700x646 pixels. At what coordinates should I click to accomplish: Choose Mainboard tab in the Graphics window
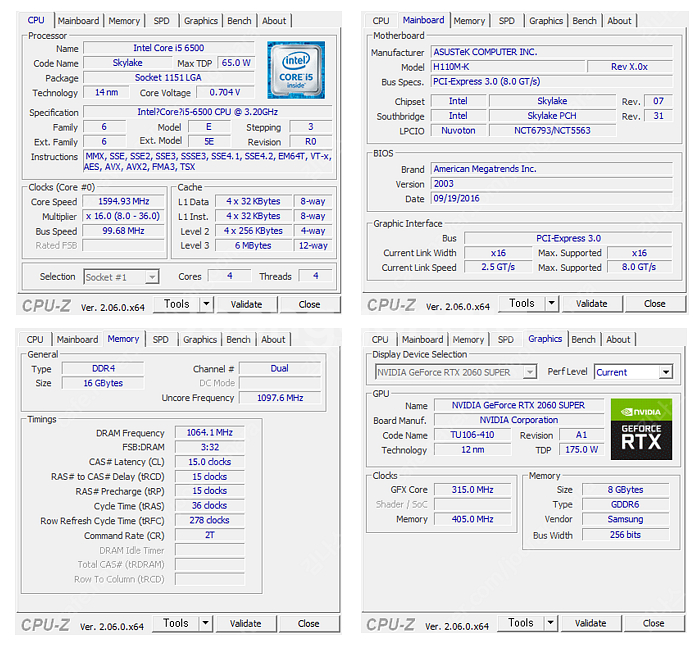423,340
